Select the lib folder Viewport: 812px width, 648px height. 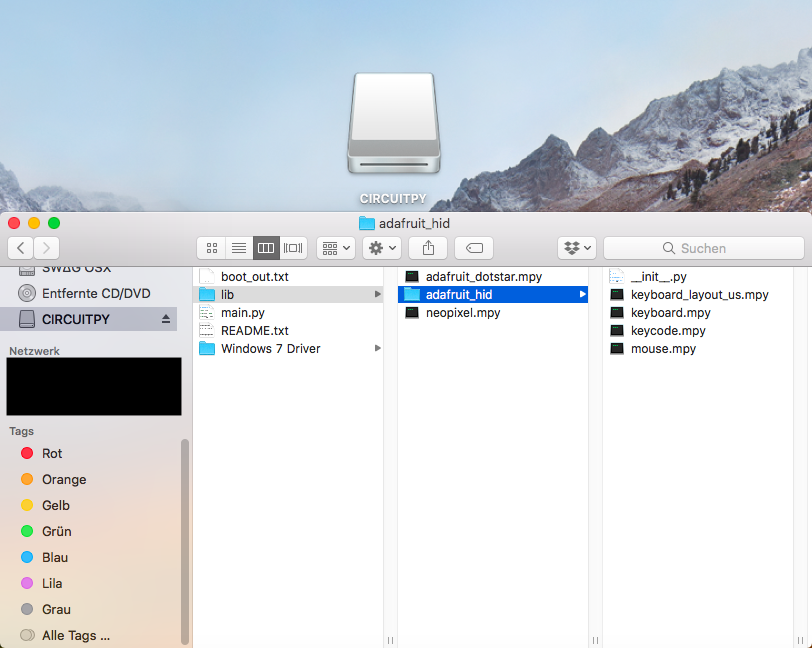point(288,295)
